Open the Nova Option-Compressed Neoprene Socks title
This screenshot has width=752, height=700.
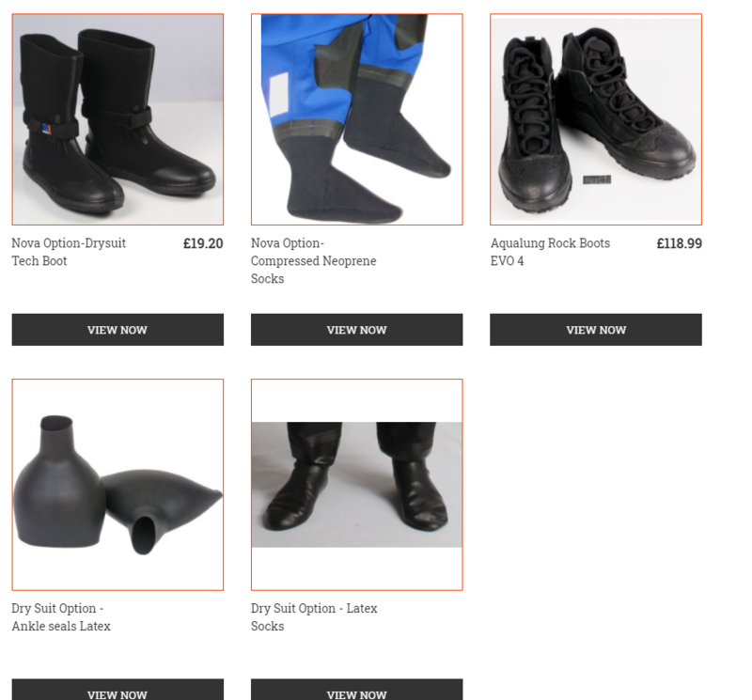pos(314,261)
